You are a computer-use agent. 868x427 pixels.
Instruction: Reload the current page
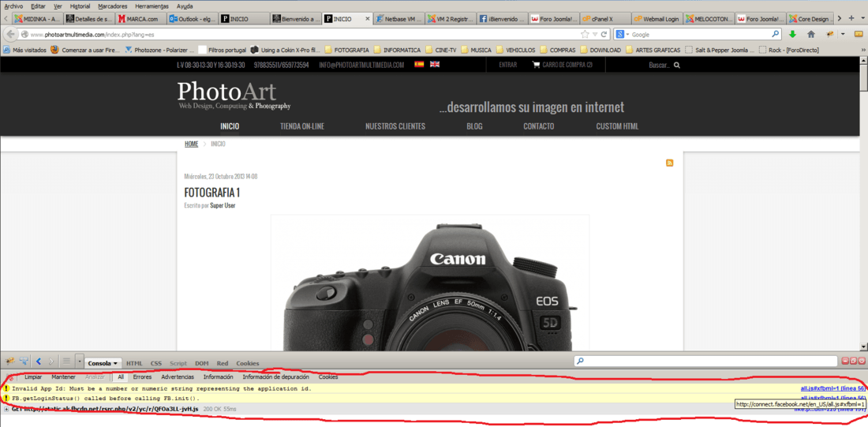(604, 35)
